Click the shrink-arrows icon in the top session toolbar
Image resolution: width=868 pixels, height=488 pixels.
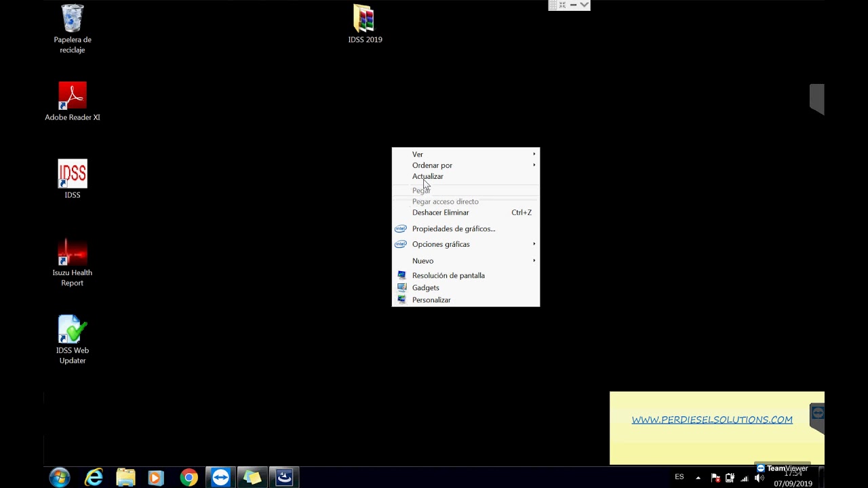(562, 5)
